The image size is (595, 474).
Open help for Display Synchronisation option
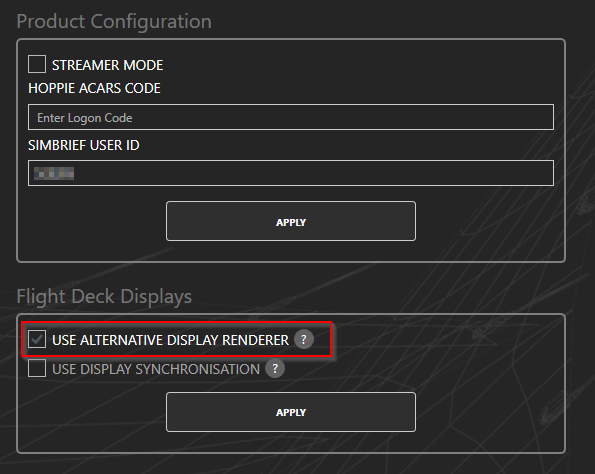coord(275,368)
